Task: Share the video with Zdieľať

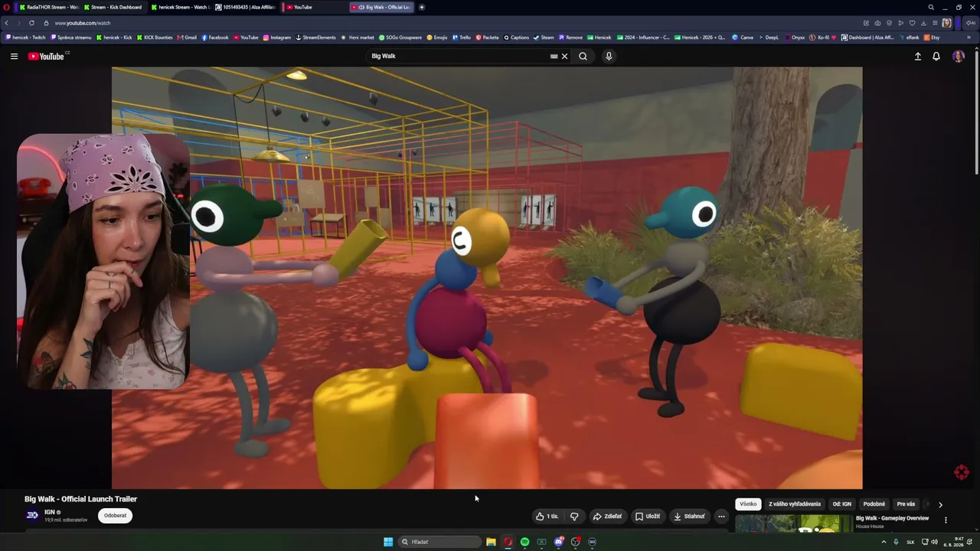Action: tap(607, 517)
